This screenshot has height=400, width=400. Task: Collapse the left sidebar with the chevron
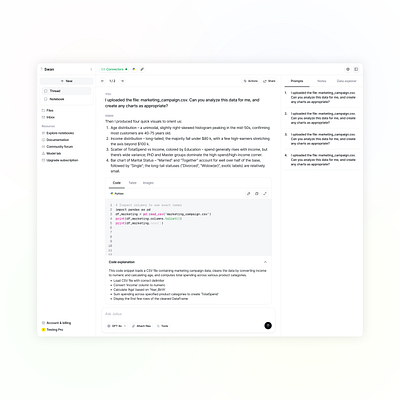click(x=91, y=69)
